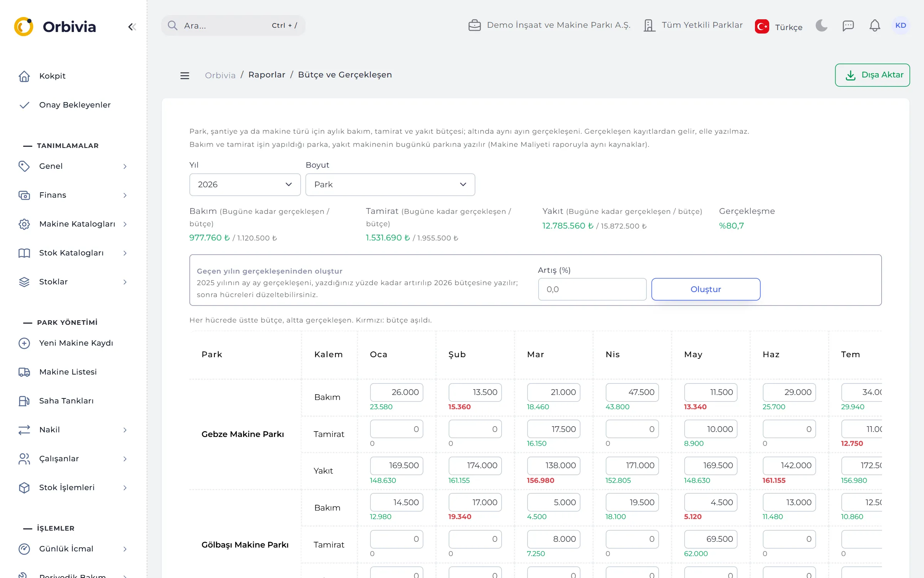Click the Orbivia breadcrumb link
The image size is (924, 578).
pyautogui.click(x=220, y=75)
